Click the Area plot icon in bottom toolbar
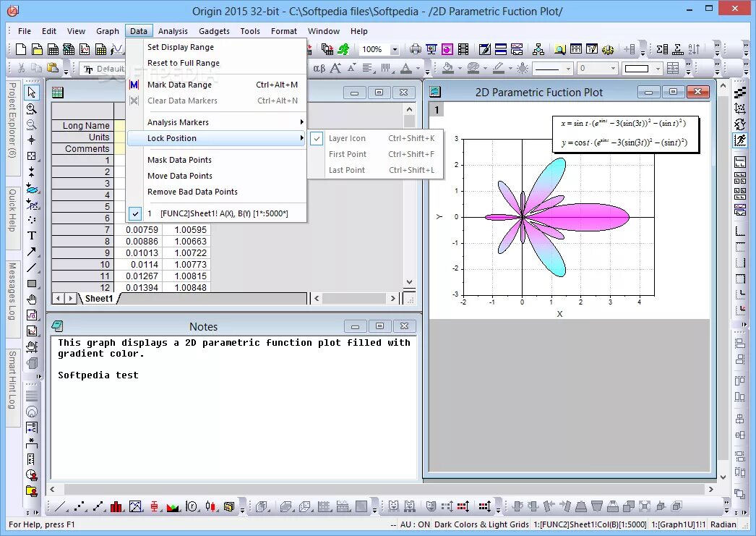The height and width of the screenshot is (536, 756). tap(173, 506)
